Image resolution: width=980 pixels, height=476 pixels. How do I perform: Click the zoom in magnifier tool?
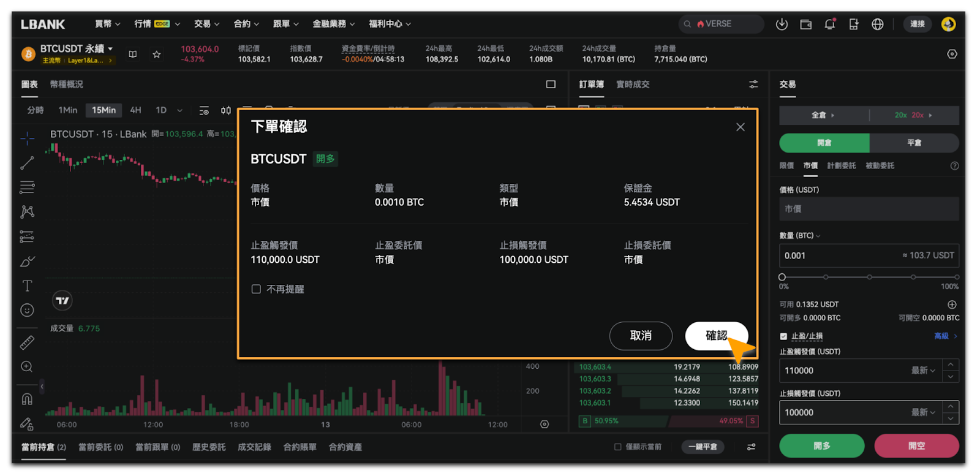[27, 367]
